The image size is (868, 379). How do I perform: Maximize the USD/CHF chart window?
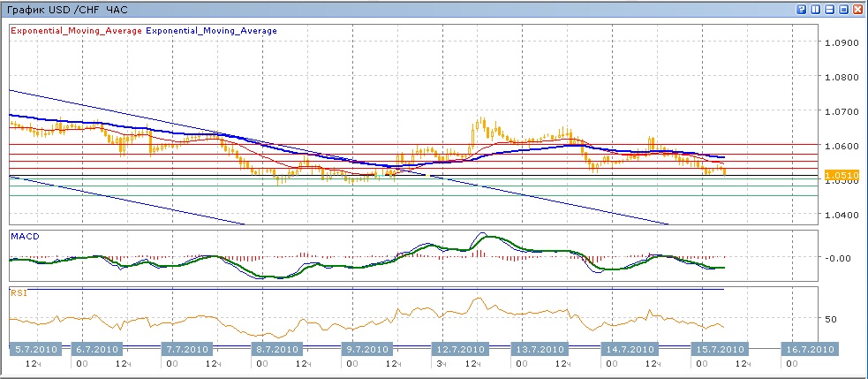click(843, 10)
